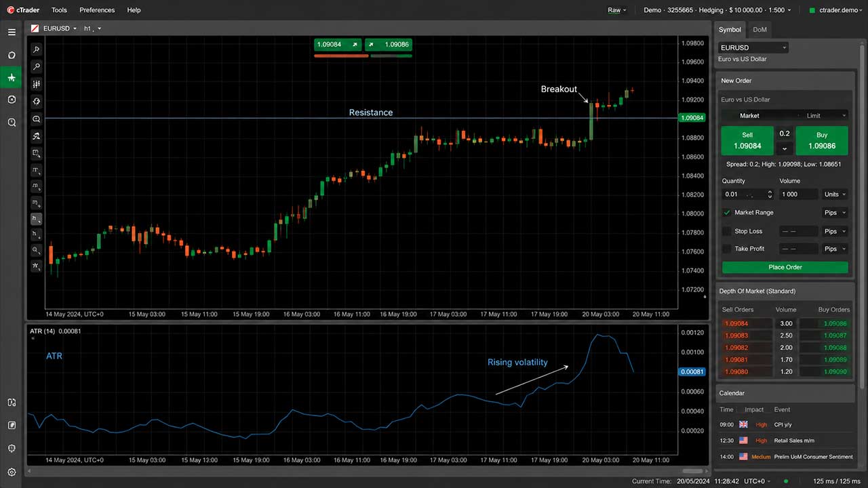Viewport: 868px width, 488px height.
Task: Click the US flag next to Retail Sales m/m
Action: pos(743,441)
